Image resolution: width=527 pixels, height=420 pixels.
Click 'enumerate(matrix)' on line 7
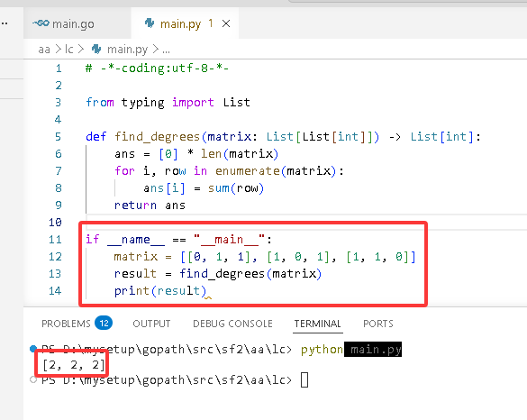276,171
